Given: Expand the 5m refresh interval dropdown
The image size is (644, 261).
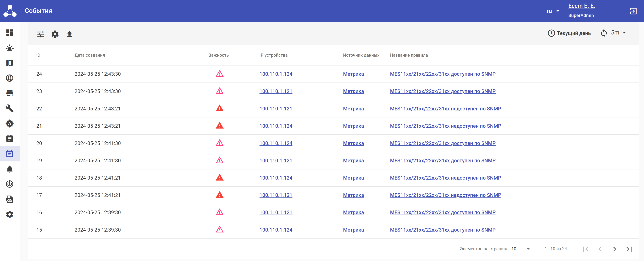Looking at the screenshot, I should point(619,33).
